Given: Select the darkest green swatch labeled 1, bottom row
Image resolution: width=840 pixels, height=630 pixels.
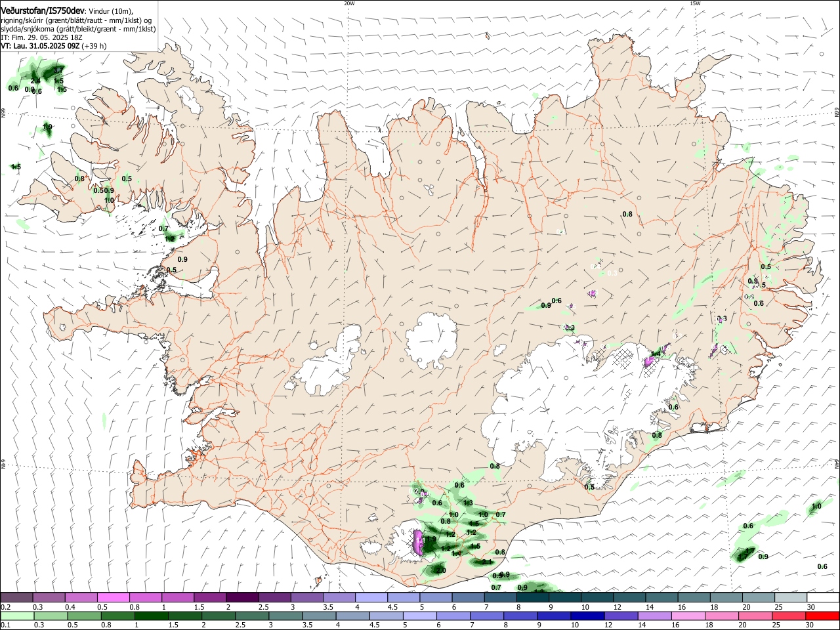Looking at the screenshot, I should click(152, 616).
